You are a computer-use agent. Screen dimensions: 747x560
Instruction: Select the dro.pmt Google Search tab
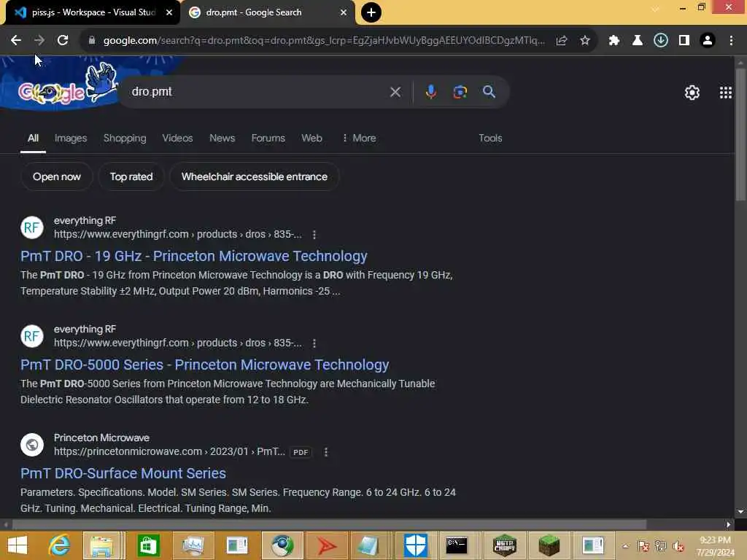tap(268, 12)
